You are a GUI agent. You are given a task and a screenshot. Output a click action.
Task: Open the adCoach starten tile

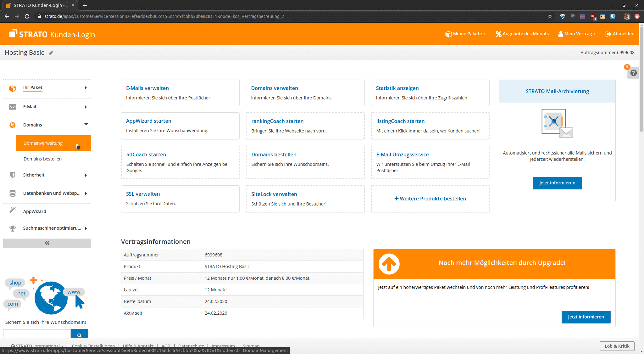(x=180, y=162)
